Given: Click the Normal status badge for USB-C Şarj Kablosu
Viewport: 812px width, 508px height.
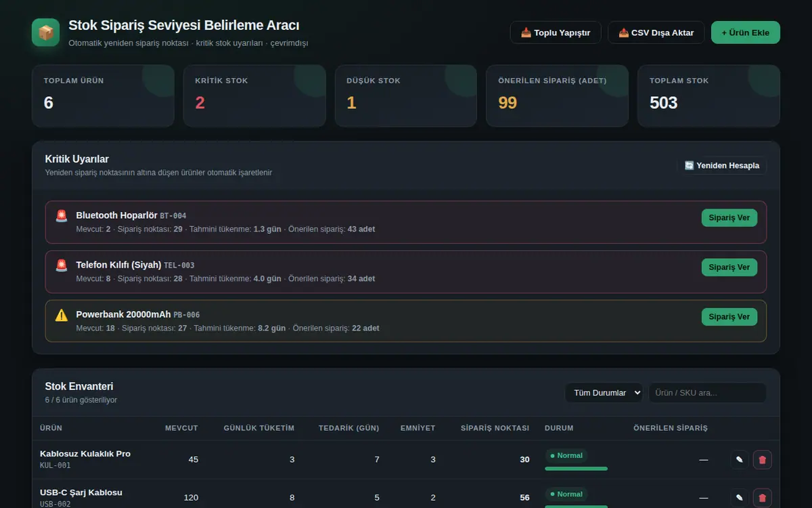Looking at the screenshot, I should pos(566,494).
